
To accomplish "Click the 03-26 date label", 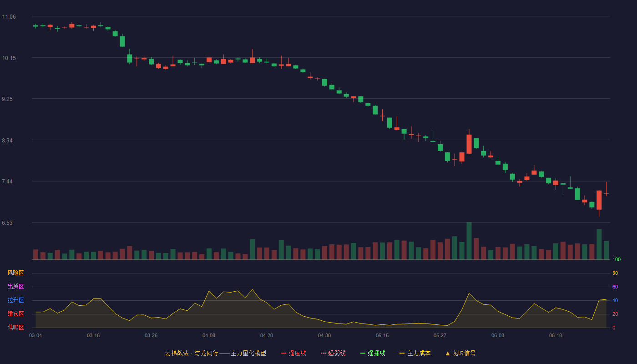I will click(x=151, y=335).
